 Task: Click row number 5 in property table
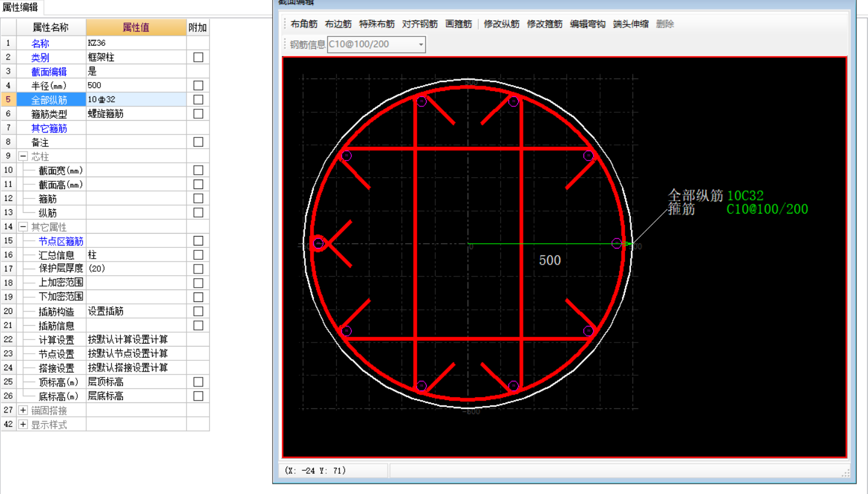8,100
